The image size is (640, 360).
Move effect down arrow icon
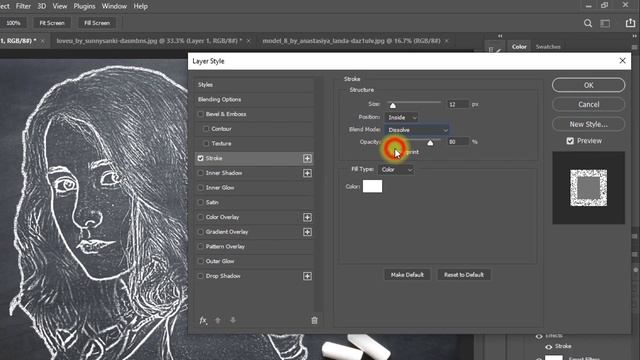point(233,320)
